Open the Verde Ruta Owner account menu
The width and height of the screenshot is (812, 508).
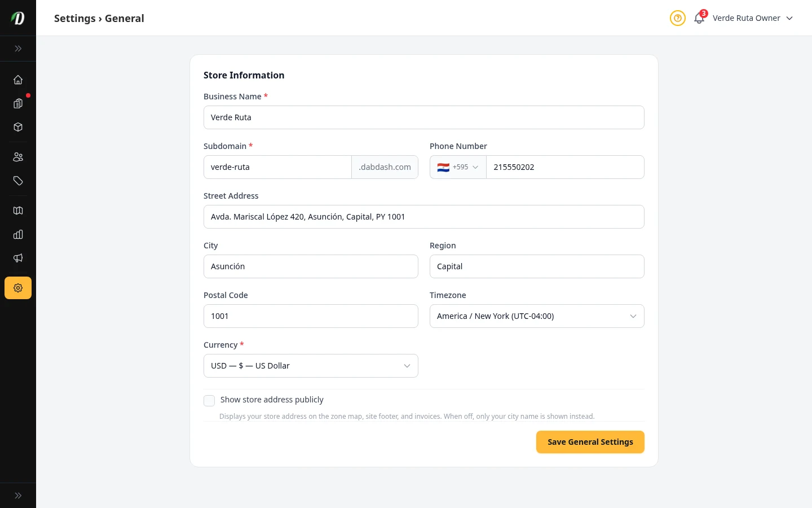coord(752,18)
